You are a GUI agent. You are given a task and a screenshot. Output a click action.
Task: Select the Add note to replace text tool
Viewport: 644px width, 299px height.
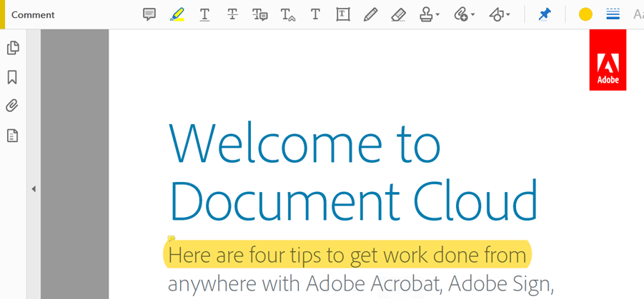point(260,15)
